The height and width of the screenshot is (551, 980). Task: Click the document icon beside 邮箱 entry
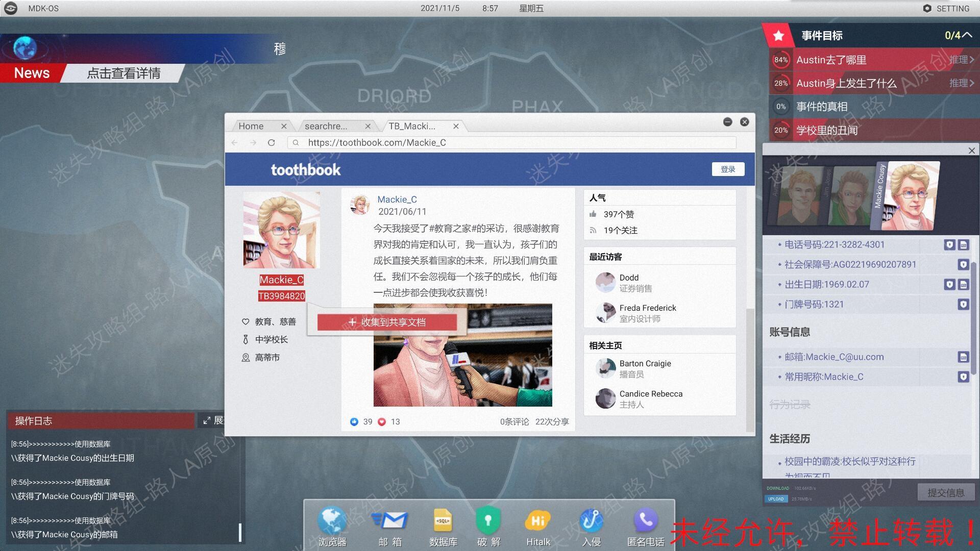coord(963,357)
